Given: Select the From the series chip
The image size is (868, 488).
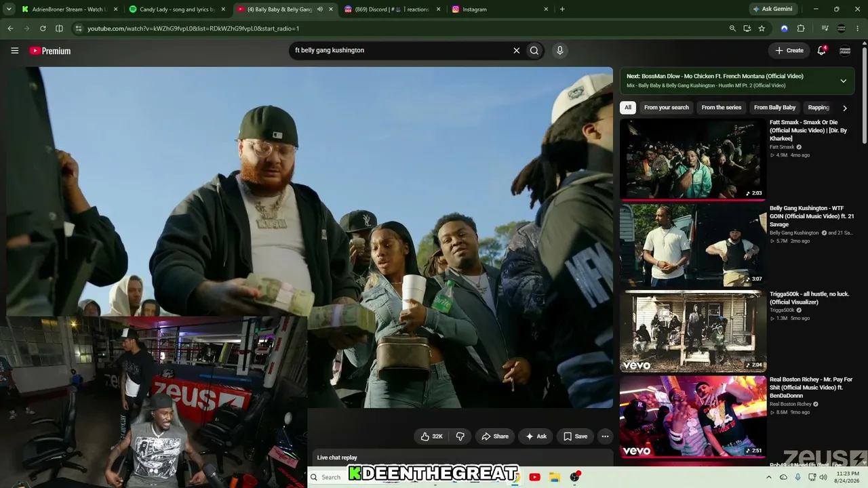Looking at the screenshot, I should [722, 108].
